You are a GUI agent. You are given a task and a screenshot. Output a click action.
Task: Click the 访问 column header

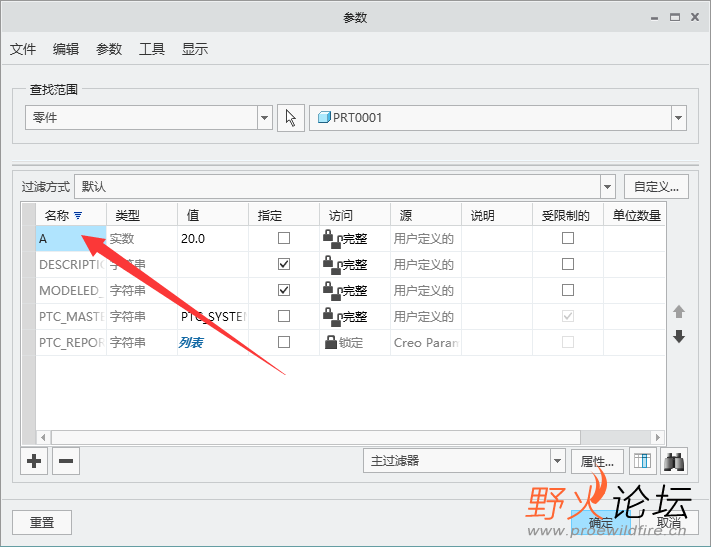pyautogui.click(x=355, y=215)
